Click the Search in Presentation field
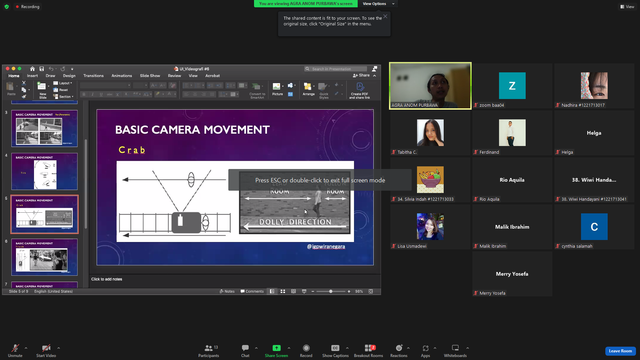This screenshot has width=640, height=360. click(336, 69)
